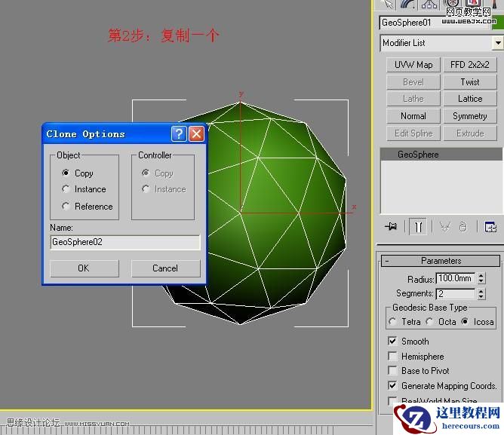Click the Lathe modifier button
This screenshot has width=504, height=435.
413,99
